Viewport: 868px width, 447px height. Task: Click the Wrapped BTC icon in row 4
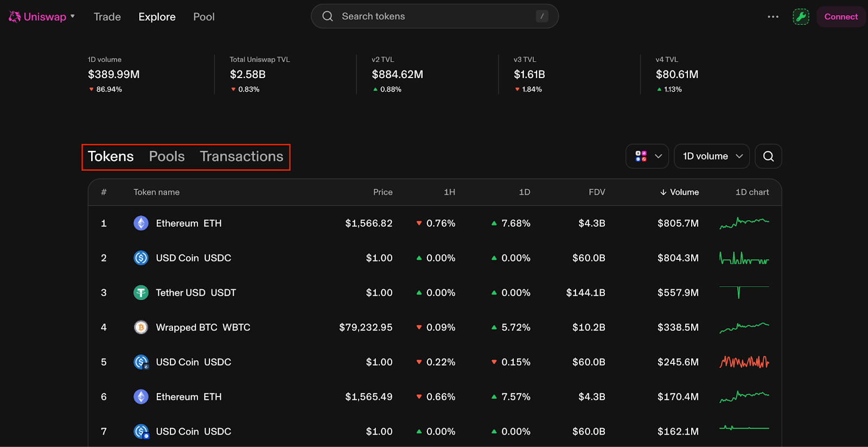[141, 327]
